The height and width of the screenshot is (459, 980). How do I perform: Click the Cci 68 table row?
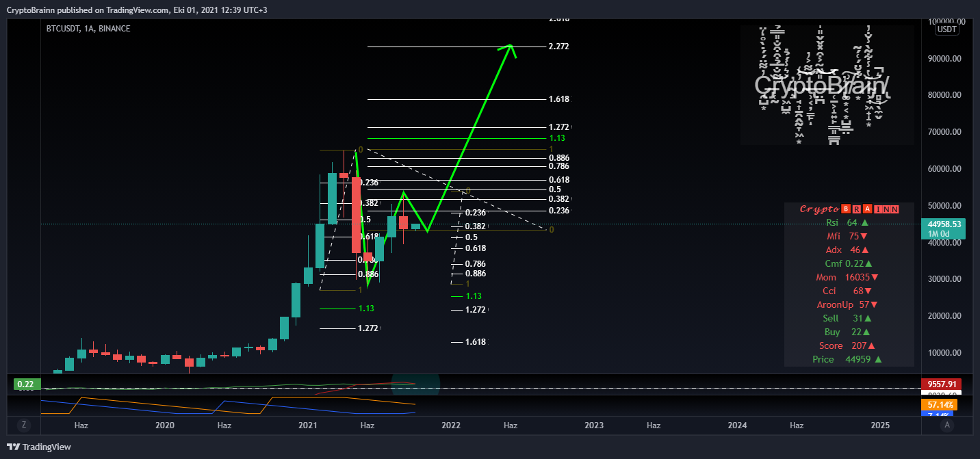click(849, 291)
